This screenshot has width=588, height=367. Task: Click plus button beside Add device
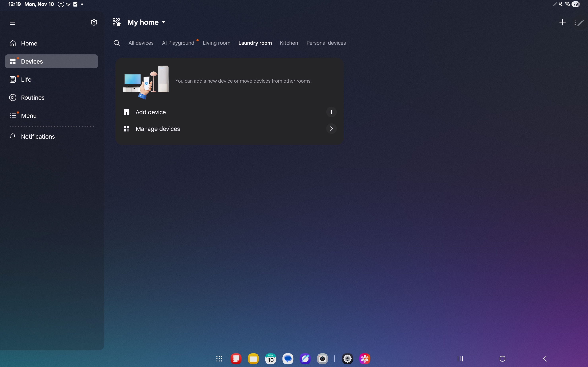(x=331, y=112)
